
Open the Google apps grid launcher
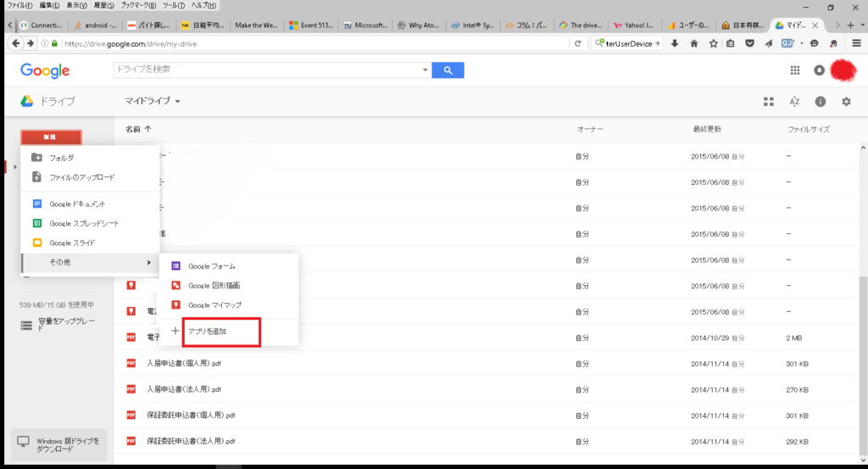click(795, 70)
